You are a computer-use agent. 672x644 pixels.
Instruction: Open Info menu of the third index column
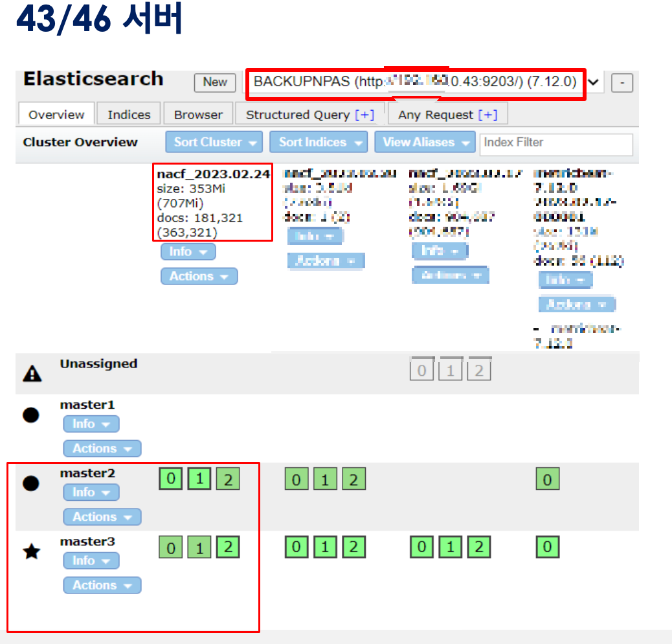[440, 250]
